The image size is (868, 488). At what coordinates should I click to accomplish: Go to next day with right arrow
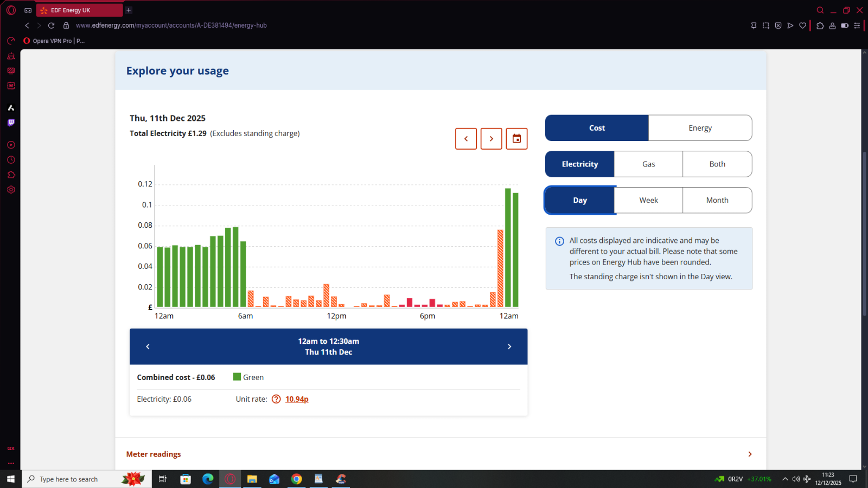[x=491, y=139]
